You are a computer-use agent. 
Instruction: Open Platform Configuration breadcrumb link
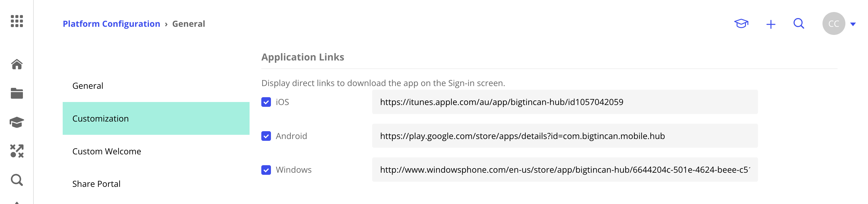(112, 23)
